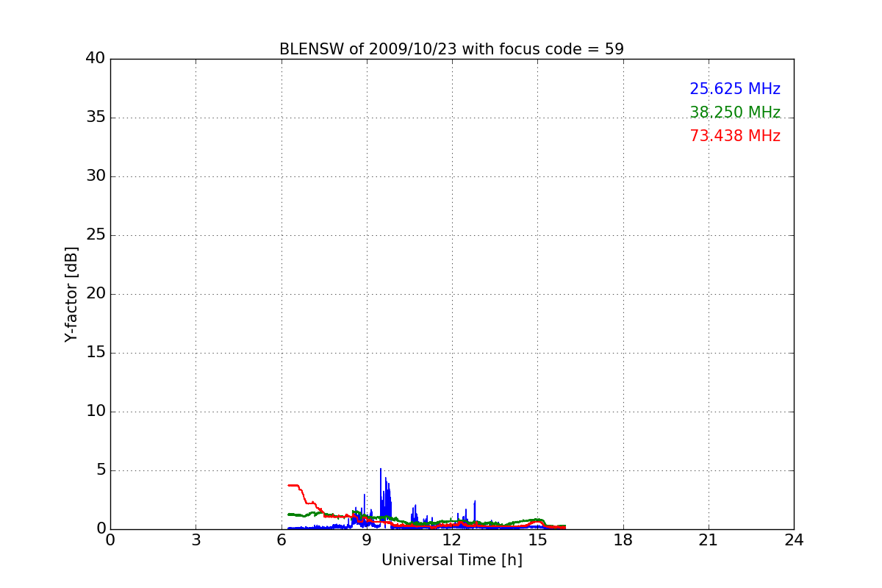The image size is (882, 588).
Task: Click y-axis tick label 30
Action: click(96, 176)
